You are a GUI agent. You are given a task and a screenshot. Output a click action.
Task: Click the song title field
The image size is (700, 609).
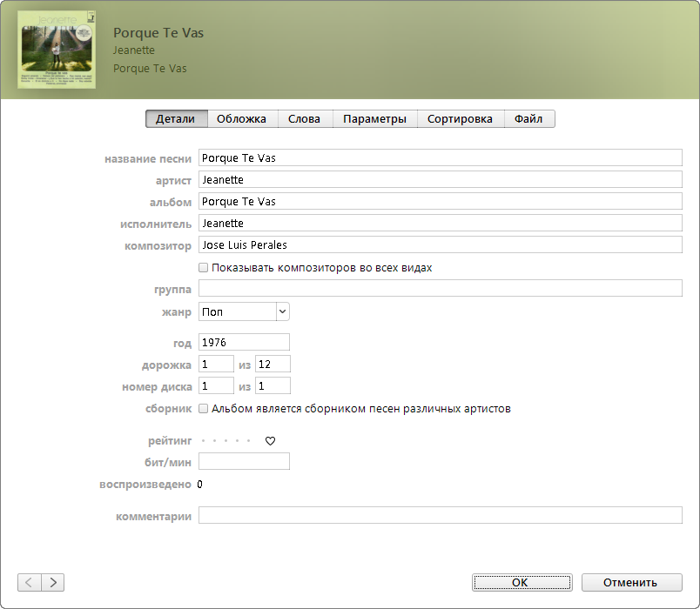(x=440, y=157)
